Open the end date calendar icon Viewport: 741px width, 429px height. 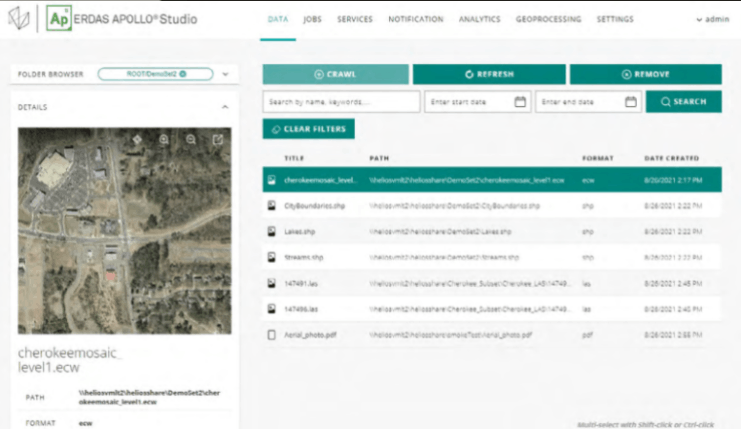click(x=630, y=102)
